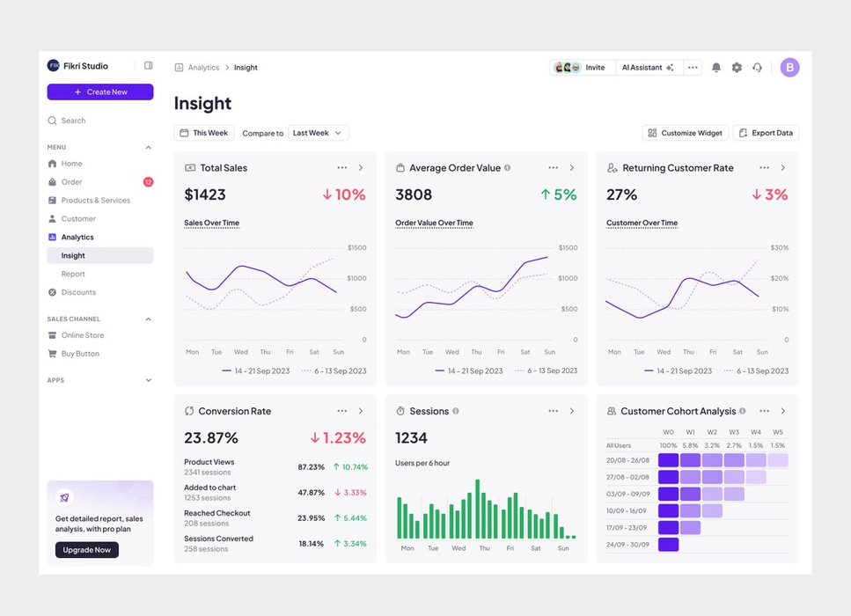Image resolution: width=851 pixels, height=616 pixels.
Task: Click the Sales Over Time label
Action: click(212, 223)
